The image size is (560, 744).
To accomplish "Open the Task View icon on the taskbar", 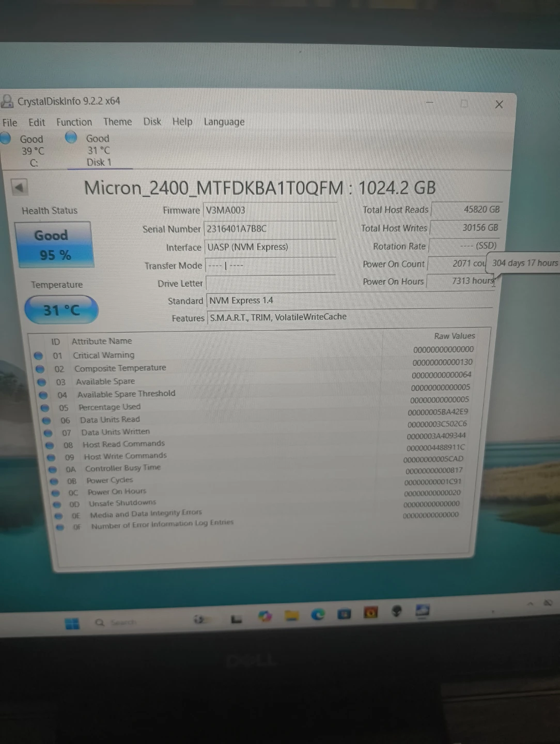I will tap(236, 618).
